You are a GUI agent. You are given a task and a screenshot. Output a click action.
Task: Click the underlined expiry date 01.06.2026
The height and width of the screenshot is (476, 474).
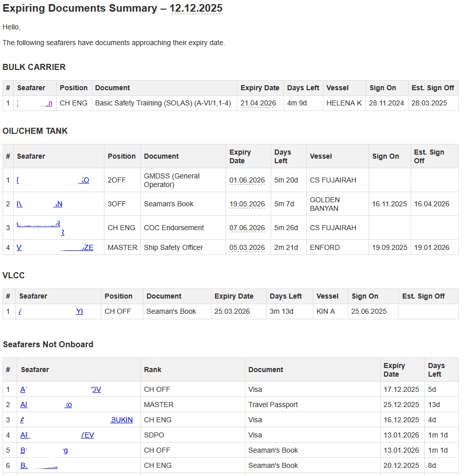pyautogui.click(x=247, y=180)
